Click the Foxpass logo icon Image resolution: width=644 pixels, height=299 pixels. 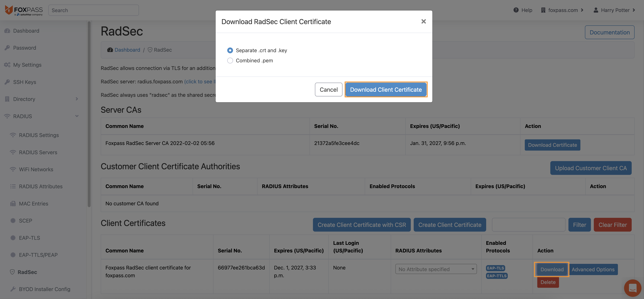9,10
